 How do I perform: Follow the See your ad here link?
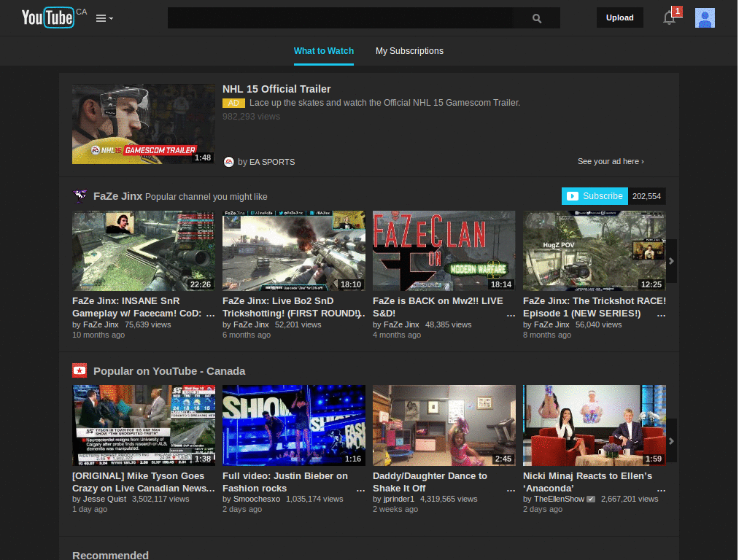(x=610, y=161)
